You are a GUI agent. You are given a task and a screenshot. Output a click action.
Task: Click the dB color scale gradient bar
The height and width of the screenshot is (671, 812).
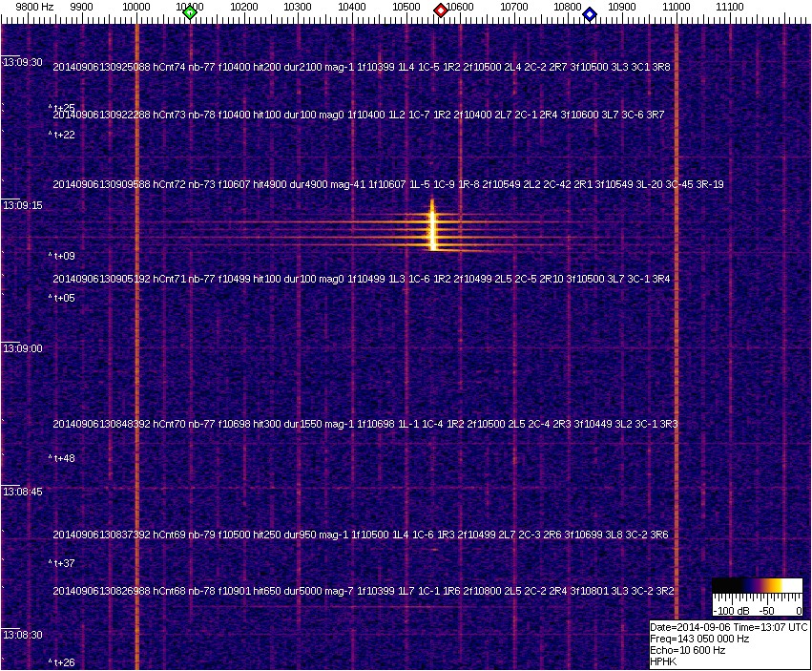tap(758, 586)
